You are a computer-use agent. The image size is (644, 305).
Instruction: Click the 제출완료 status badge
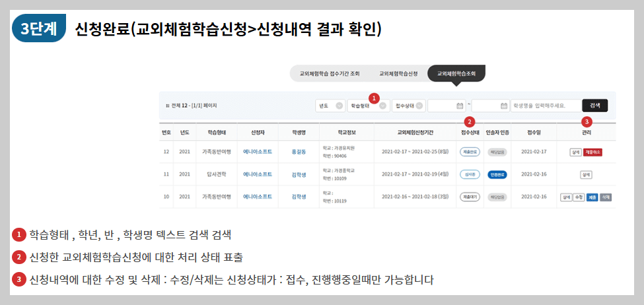[x=470, y=152]
